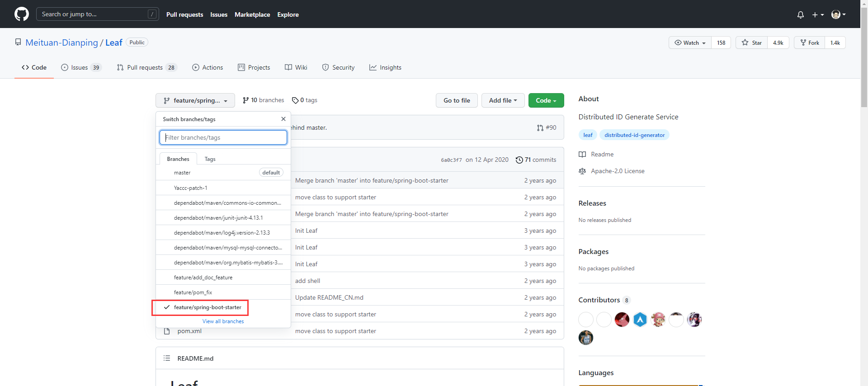
Task: Switch to the Security tab
Action: click(338, 67)
